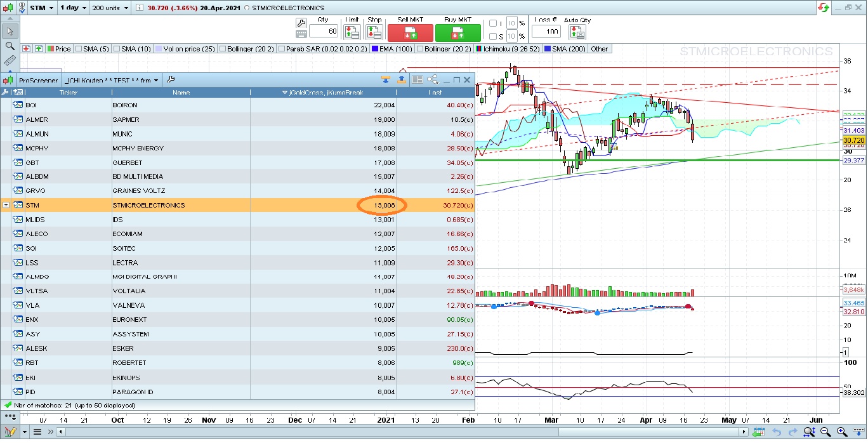This screenshot has width=868, height=443.
Task: Undo last chart action
Action: 777,432
